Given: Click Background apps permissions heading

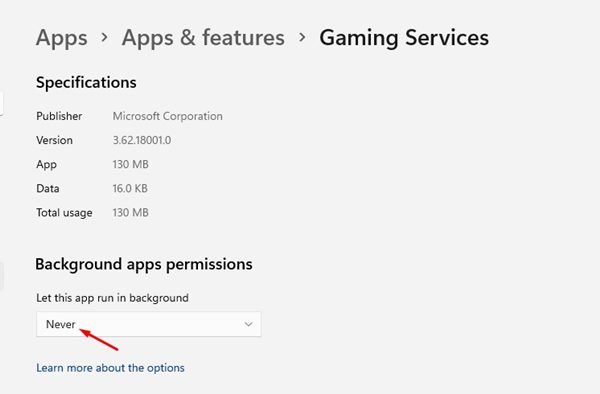Looking at the screenshot, I should (x=144, y=264).
